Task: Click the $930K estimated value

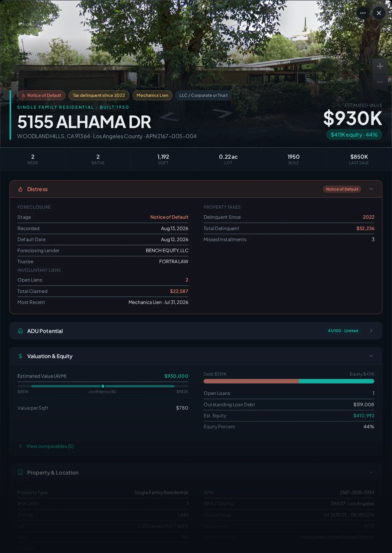Action: (353, 118)
